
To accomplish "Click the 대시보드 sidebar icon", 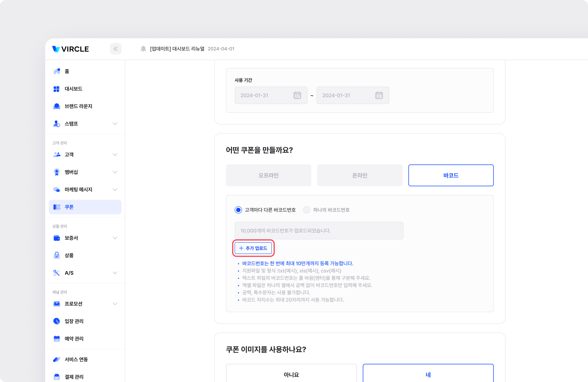I will coord(57,89).
